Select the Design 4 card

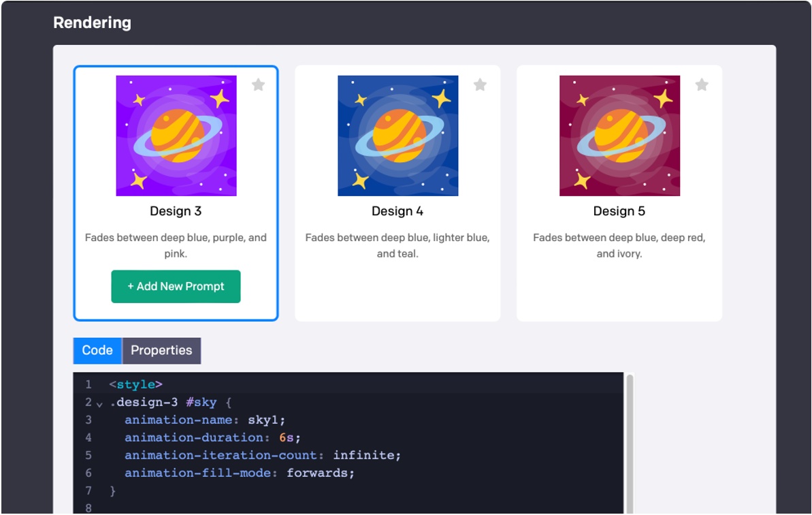[397, 293]
